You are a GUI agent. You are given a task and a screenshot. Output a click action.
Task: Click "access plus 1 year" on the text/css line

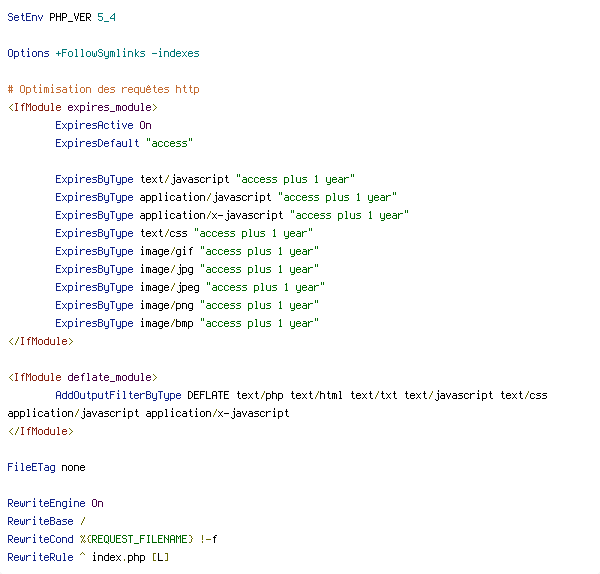[x=253, y=233]
